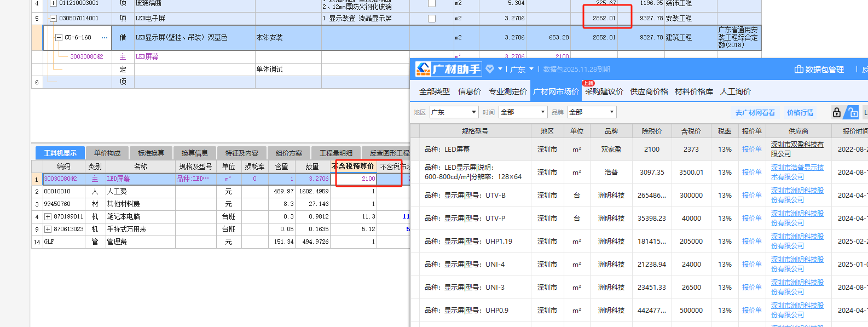Select the 显示屏 UNI-3 price row

(639, 287)
